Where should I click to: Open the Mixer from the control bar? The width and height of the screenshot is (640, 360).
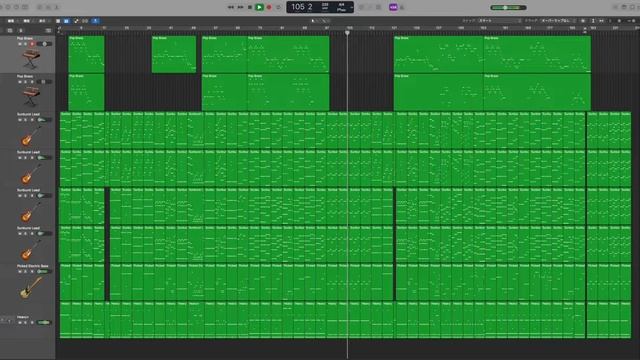click(x=48, y=7)
